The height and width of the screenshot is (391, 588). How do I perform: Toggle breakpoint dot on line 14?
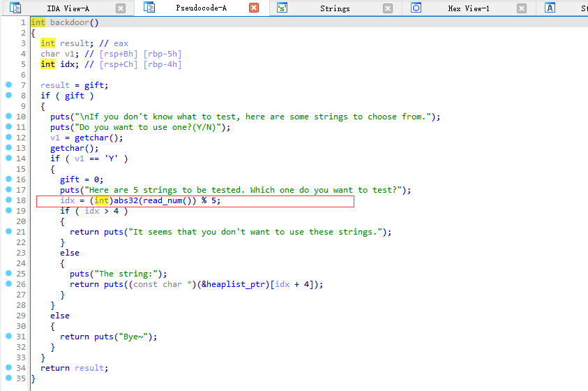pyautogui.click(x=8, y=158)
